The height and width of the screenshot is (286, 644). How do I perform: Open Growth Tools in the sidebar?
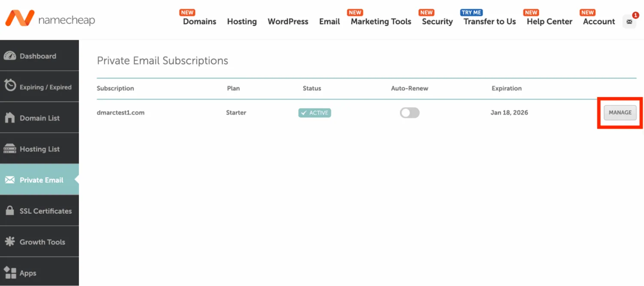click(x=39, y=241)
